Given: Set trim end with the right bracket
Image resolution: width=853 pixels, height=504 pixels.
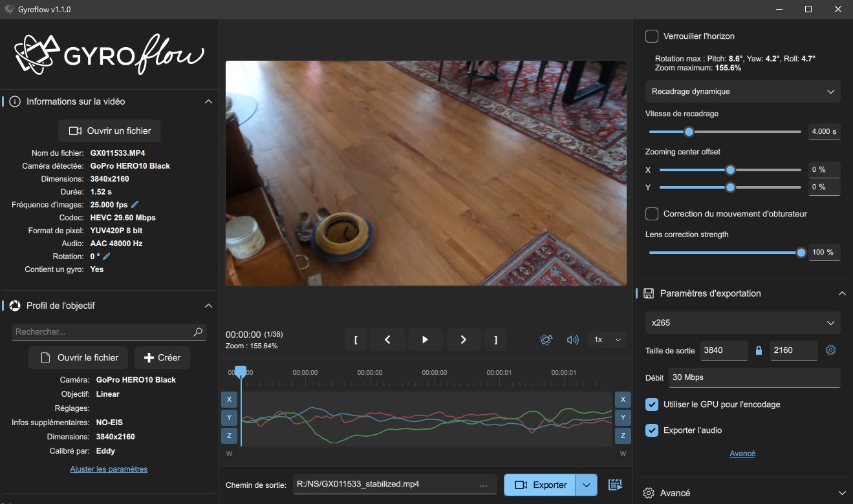Looking at the screenshot, I should [496, 339].
